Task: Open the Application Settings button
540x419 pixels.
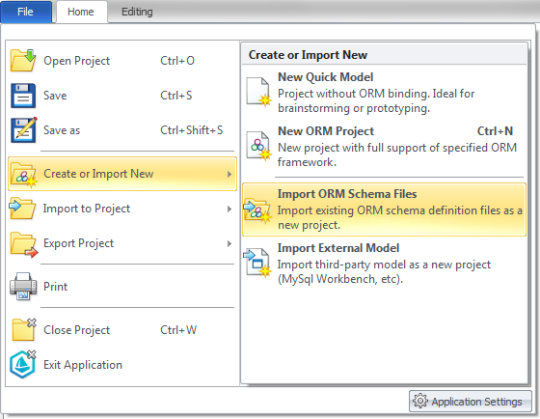Action: click(x=470, y=401)
